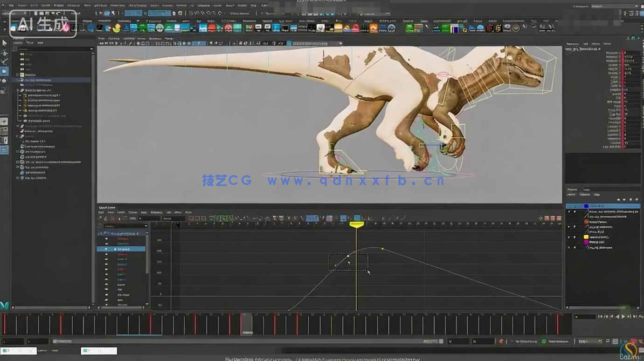Click the yellow color swatch in layer list
The image size is (644, 361).
[586, 237]
